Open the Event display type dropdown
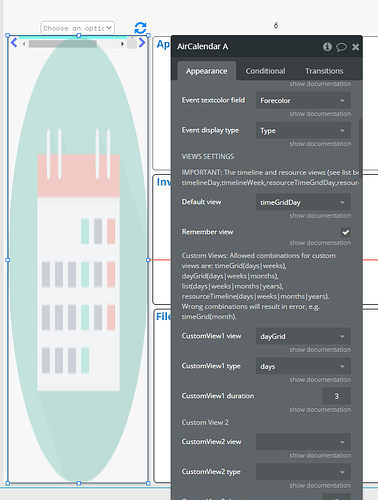378x500 pixels. [x=303, y=130]
